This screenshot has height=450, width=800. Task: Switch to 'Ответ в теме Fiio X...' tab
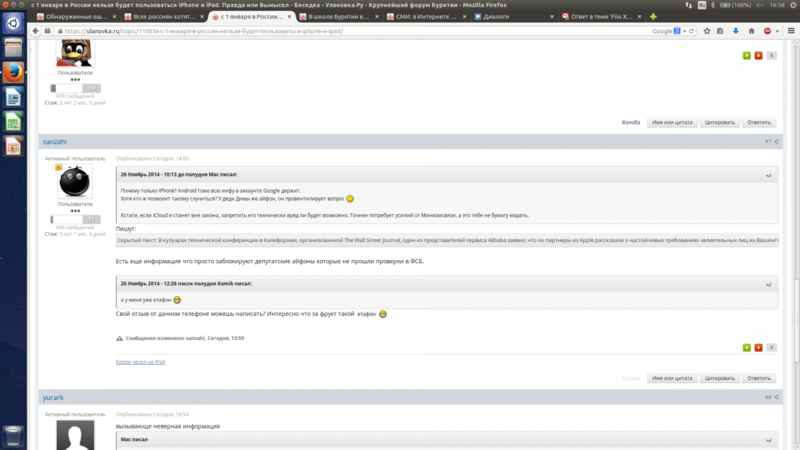tap(601, 16)
